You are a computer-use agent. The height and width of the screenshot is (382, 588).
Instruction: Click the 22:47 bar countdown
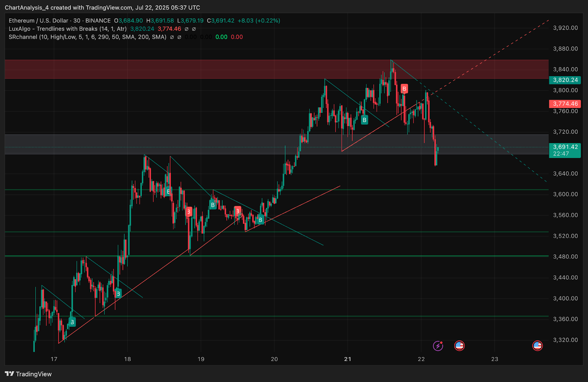point(561,154)
